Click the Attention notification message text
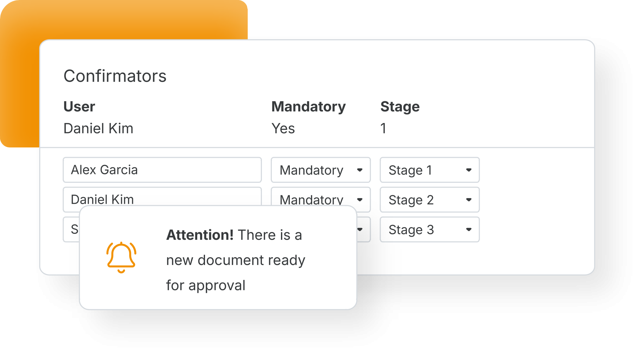 pos(236,260)
